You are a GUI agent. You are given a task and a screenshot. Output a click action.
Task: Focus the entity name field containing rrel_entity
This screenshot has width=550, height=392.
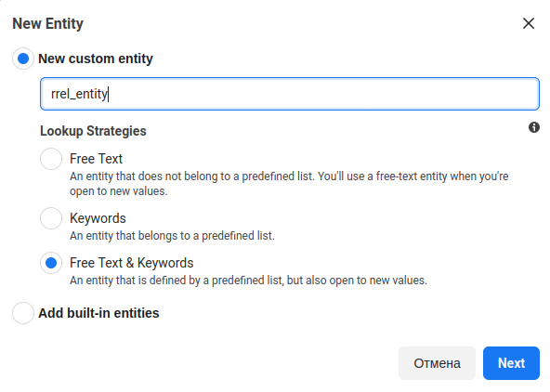290,94
